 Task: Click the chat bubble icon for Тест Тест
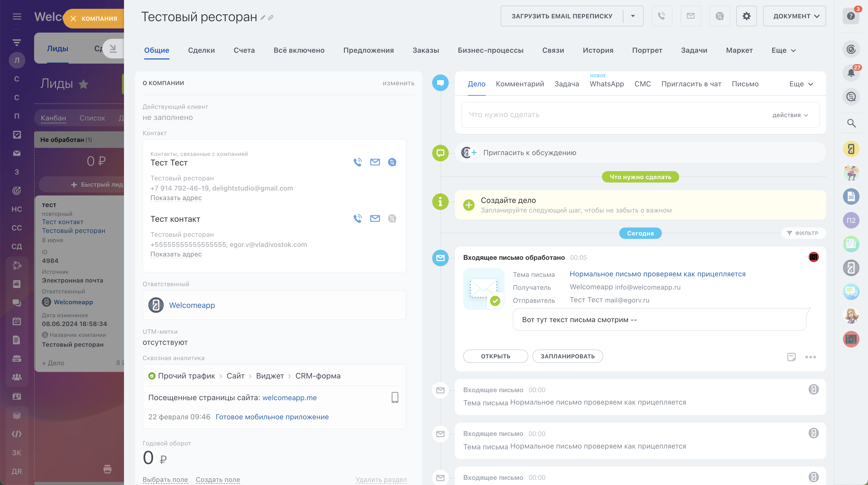pos(392,162)
